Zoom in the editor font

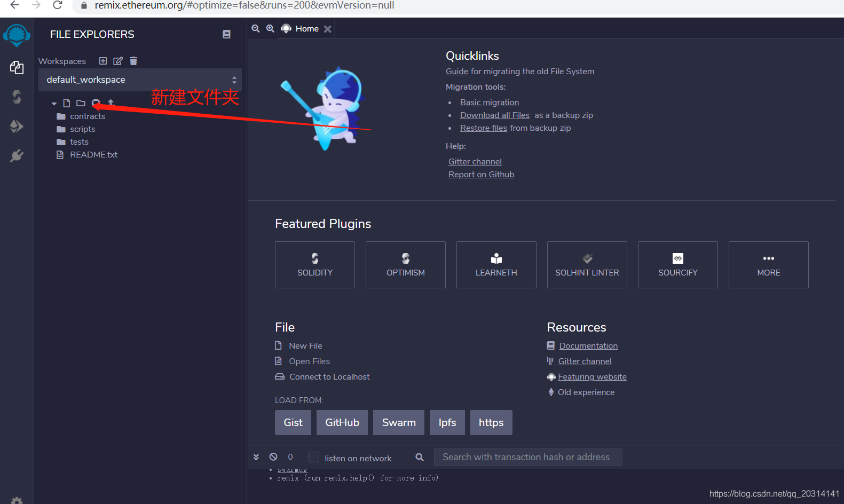(x=270, y=29)
